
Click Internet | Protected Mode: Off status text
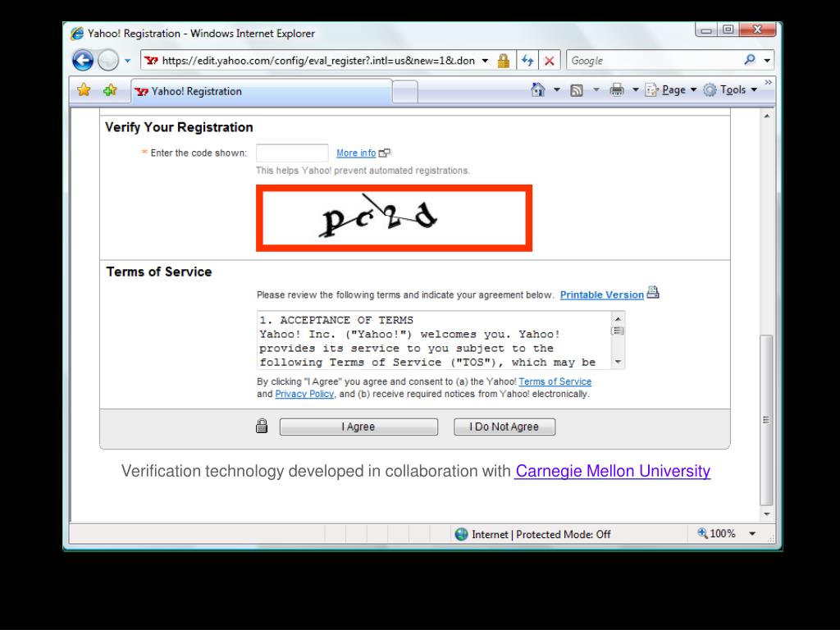(x=541, y=534)
